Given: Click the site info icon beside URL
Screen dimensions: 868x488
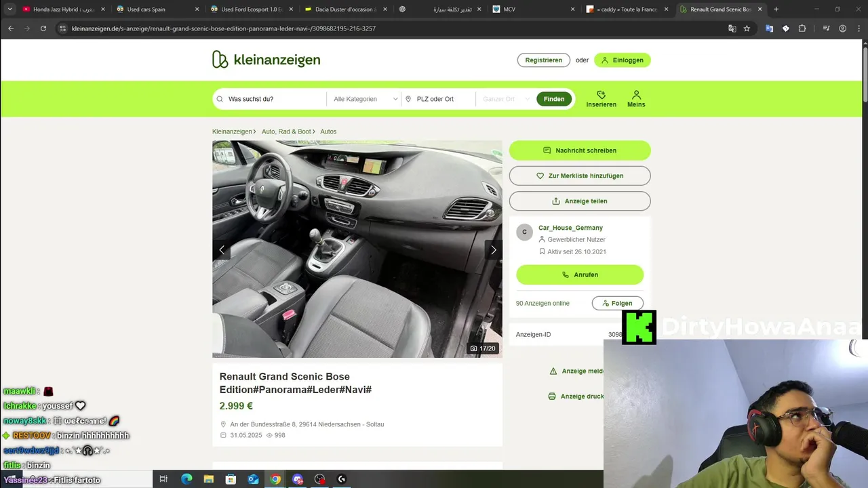Looking at the screenshot, I should (62, 28).
